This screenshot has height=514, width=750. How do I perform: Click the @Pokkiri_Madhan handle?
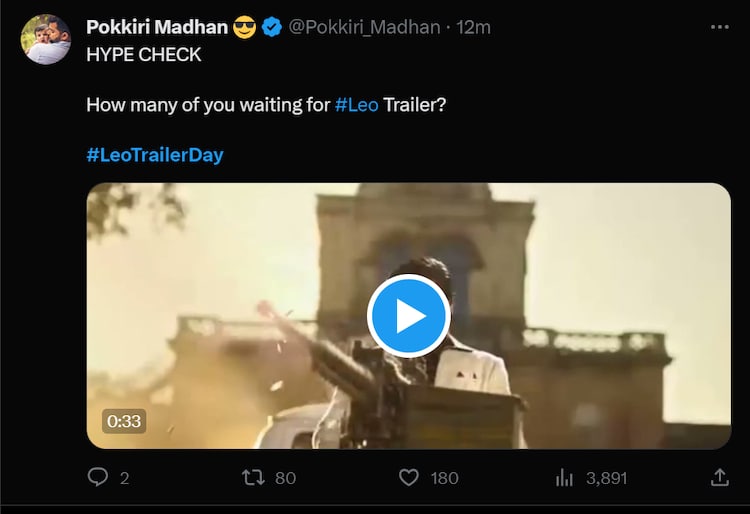point(364,27)
